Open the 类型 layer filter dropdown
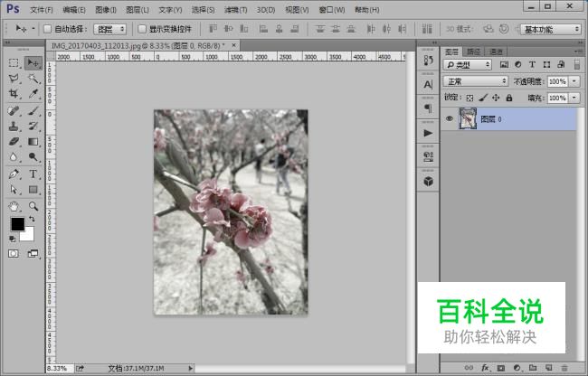588x376 pixels. [468, 65]
